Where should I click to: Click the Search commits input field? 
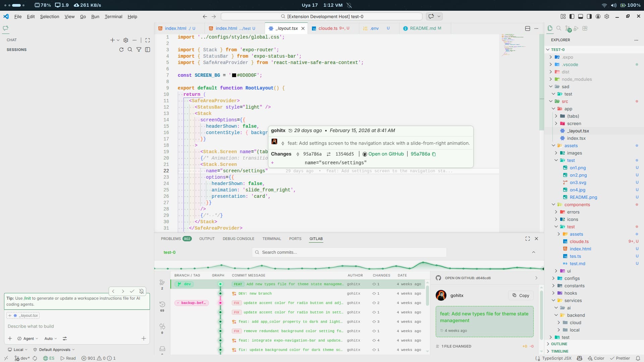(349, 252)
